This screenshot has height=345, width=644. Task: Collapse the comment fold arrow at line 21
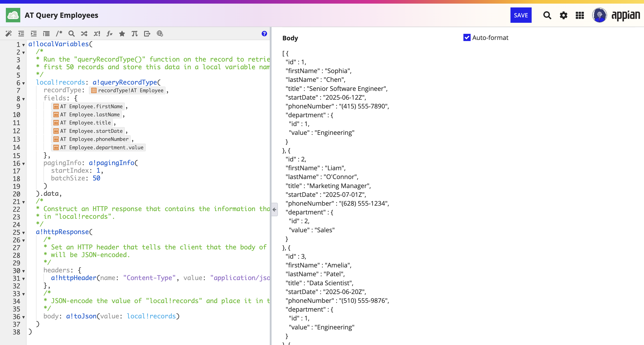[x=23, y=202]
